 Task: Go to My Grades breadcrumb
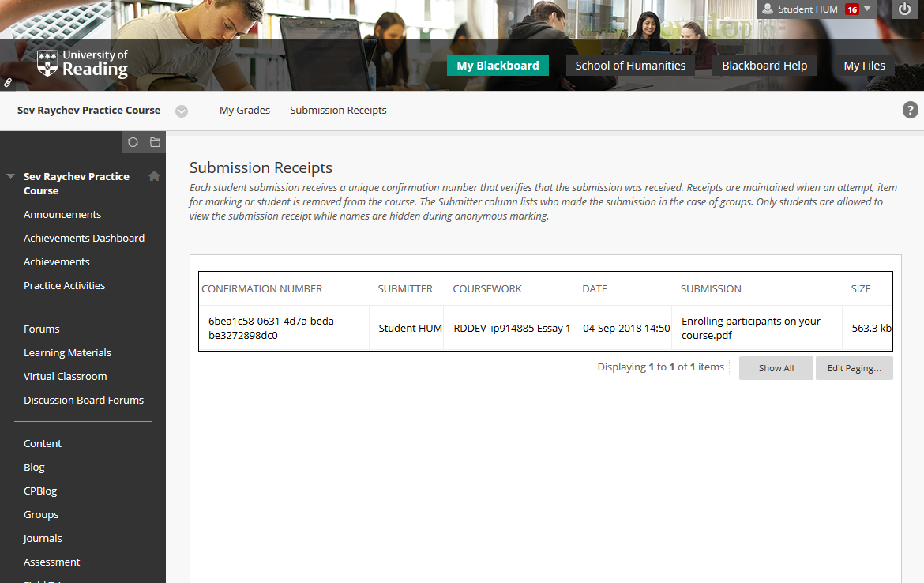pyautogui.click(x=245, y=111)
